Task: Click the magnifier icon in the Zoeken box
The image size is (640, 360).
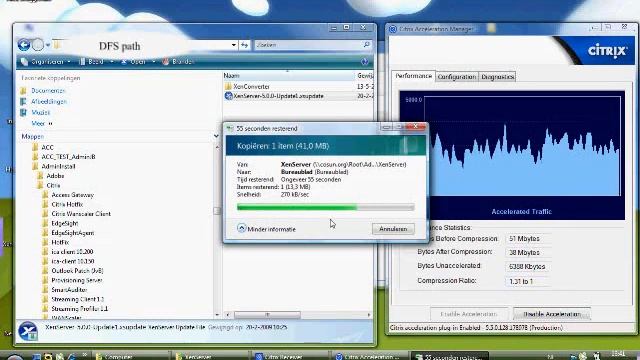Action: (367, 45)
